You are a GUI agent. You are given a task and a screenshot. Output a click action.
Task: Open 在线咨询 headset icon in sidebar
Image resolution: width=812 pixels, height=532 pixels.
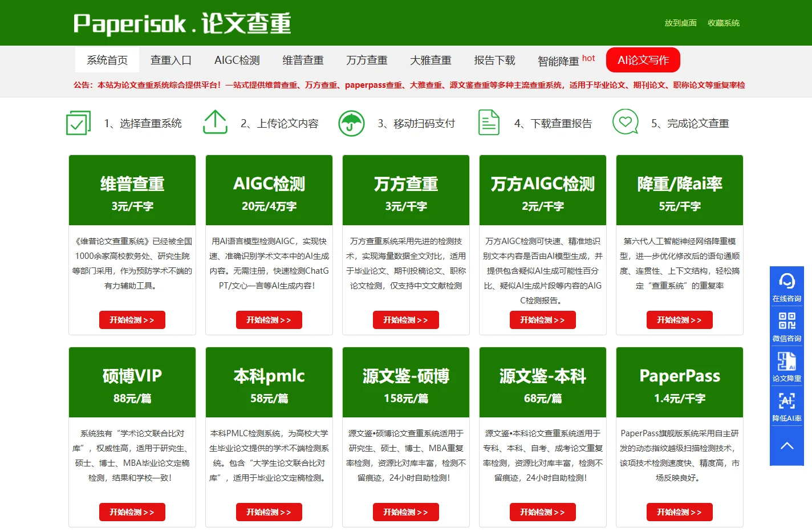(x=787, y=281)
